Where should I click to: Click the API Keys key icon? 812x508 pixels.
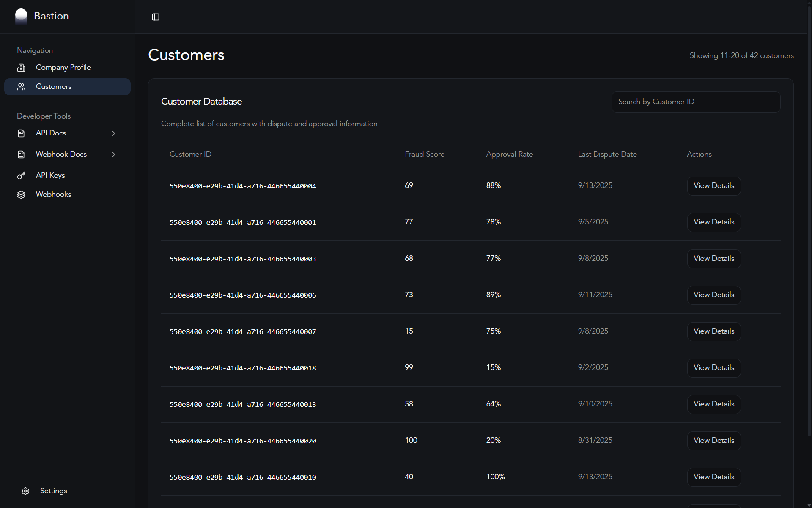pyautogui.click(x=21, y=176)
